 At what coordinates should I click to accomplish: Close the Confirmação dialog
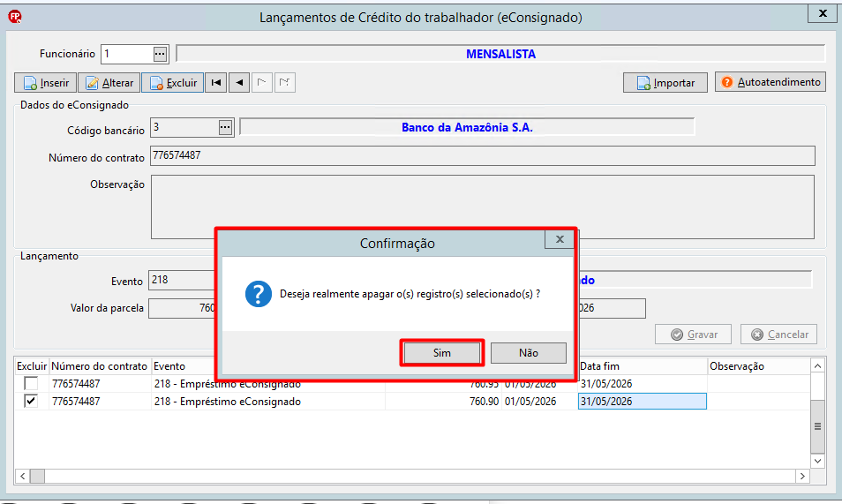(x=560, y=239)
